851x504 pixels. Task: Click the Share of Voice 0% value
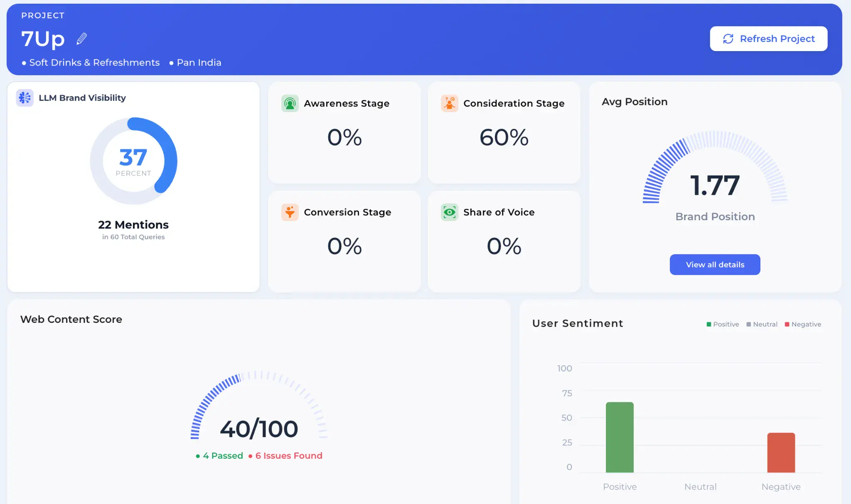point(504,246)
